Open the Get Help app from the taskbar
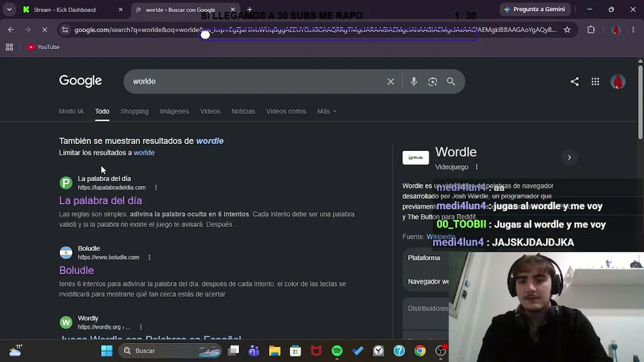 tap(399, 350)
